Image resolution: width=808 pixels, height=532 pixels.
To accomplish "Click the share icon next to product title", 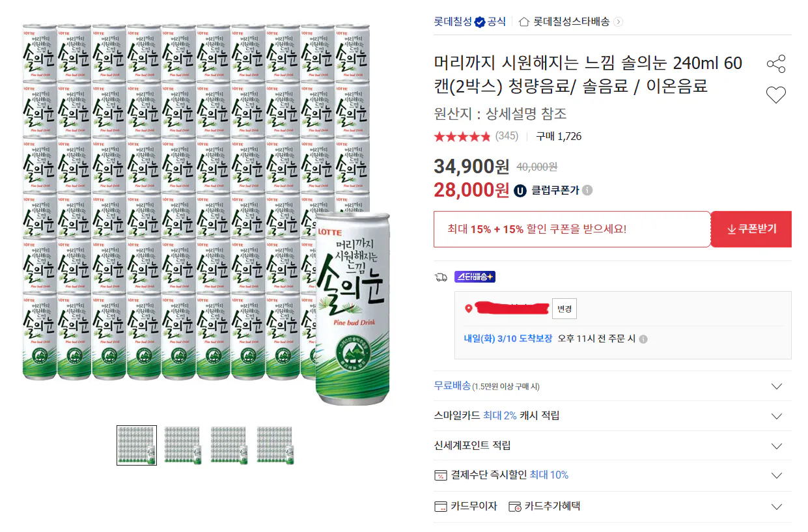I will click(775, 63).
